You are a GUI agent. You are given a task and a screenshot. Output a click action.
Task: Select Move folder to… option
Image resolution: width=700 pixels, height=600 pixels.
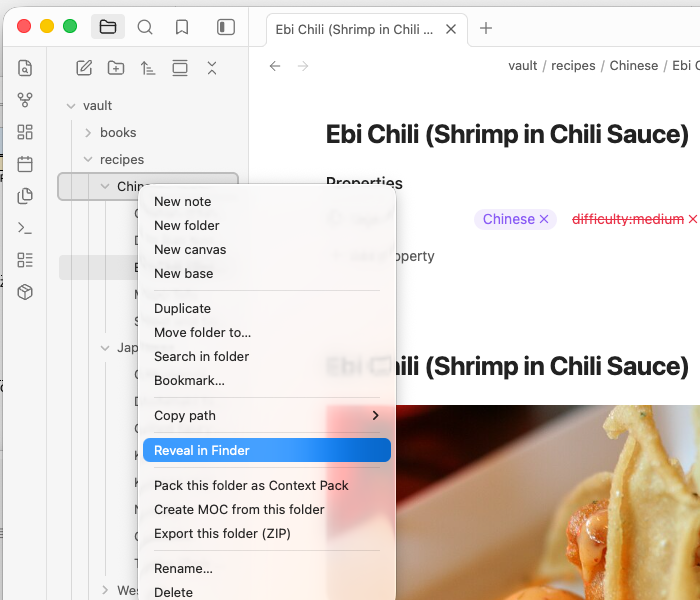coord(267,333)
